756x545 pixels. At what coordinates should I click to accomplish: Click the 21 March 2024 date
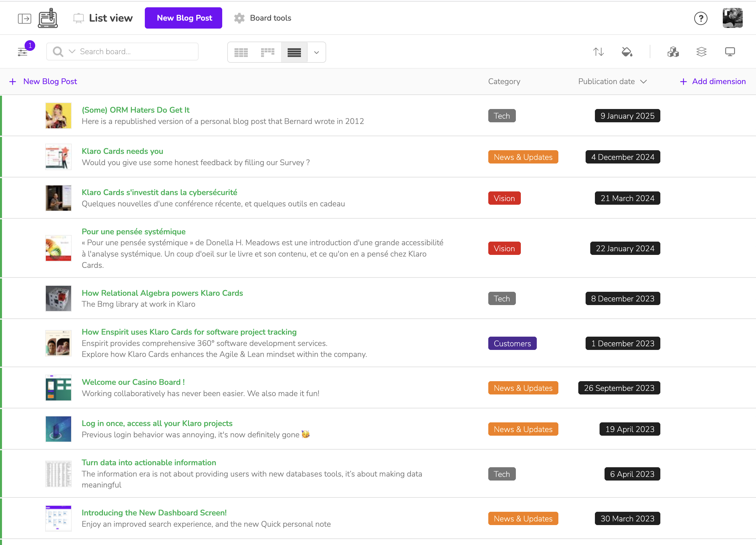[627, 198]
